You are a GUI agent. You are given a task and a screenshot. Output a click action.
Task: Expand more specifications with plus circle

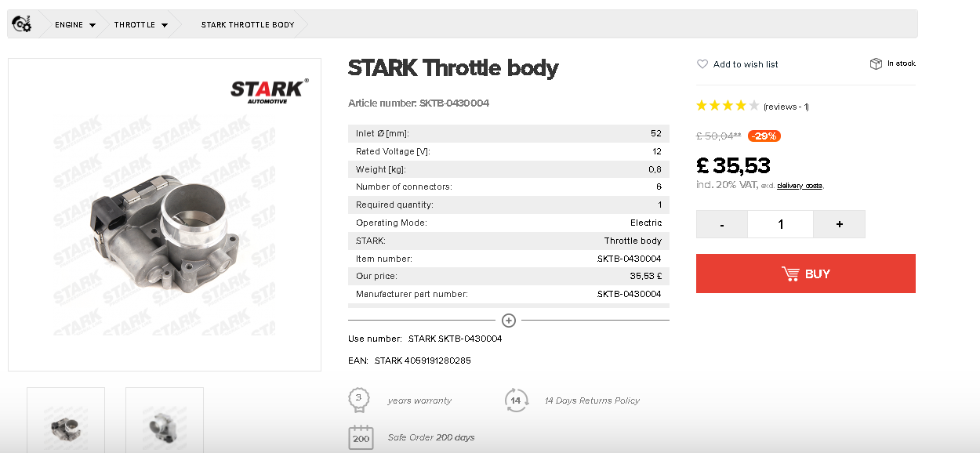[509, 320]
